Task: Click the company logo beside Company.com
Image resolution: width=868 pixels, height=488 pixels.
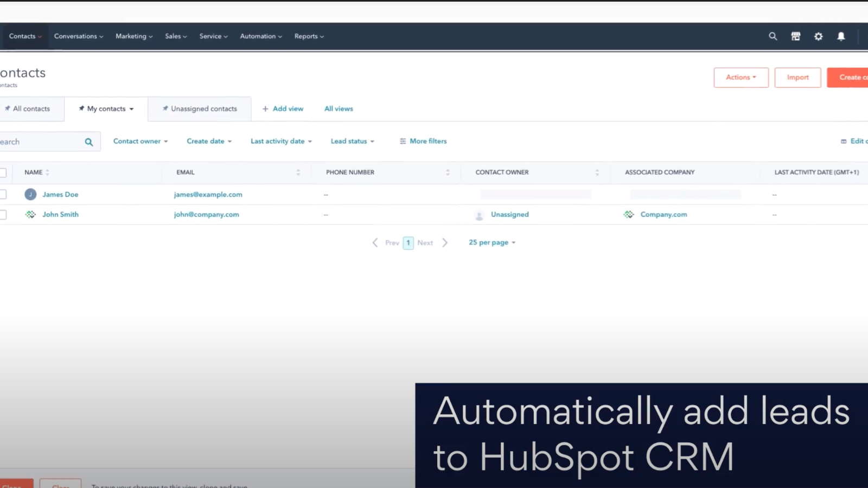Action: coord(628,214)
